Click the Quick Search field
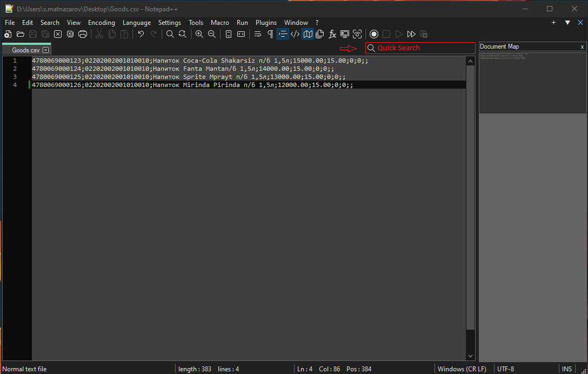Image resolution: width=588 pixels, height=374 pixels. coord(420,48)
